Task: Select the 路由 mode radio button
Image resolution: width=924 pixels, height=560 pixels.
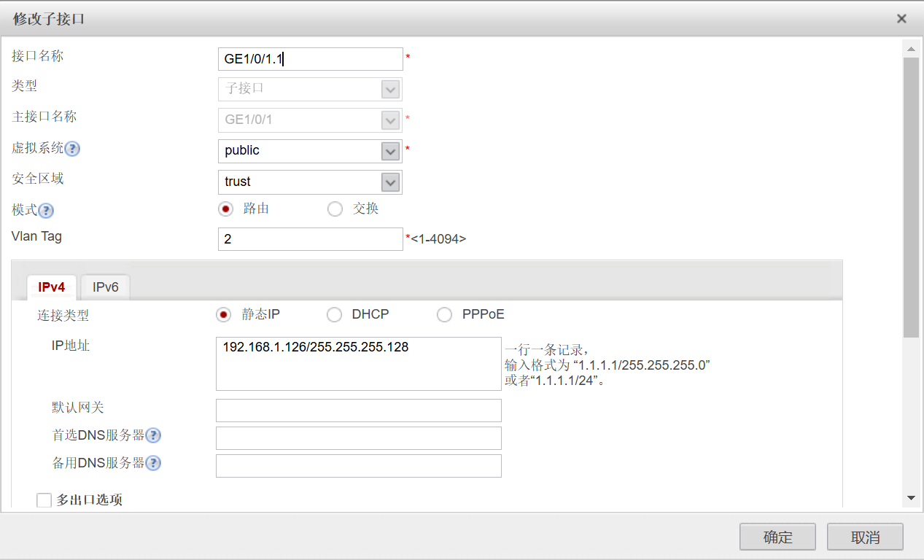Action: click(225, 209)
